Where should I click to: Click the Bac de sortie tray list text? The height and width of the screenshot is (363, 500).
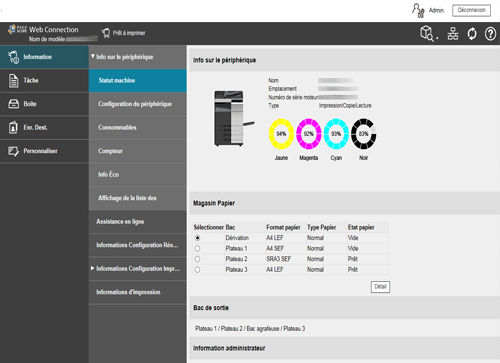pyautogui.click(x=250, y=329)
